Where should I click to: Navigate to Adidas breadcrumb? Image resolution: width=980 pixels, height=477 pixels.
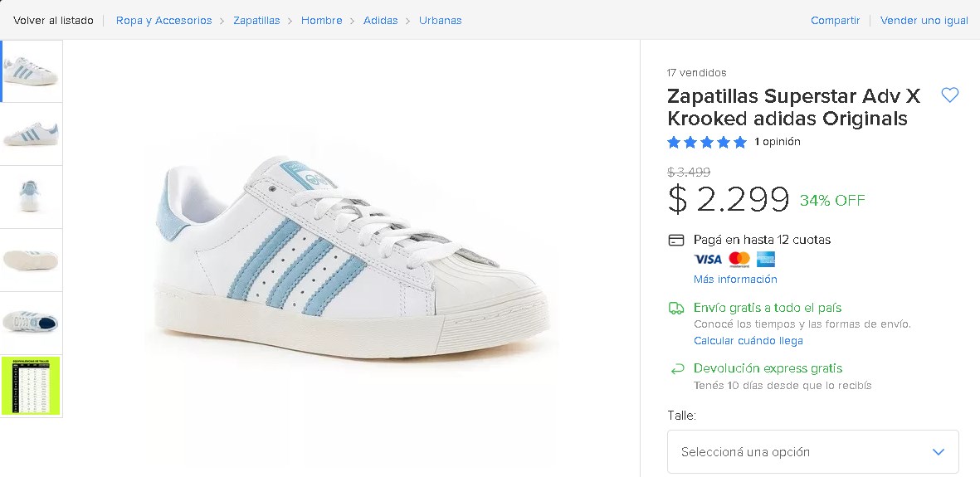[380, 20]
